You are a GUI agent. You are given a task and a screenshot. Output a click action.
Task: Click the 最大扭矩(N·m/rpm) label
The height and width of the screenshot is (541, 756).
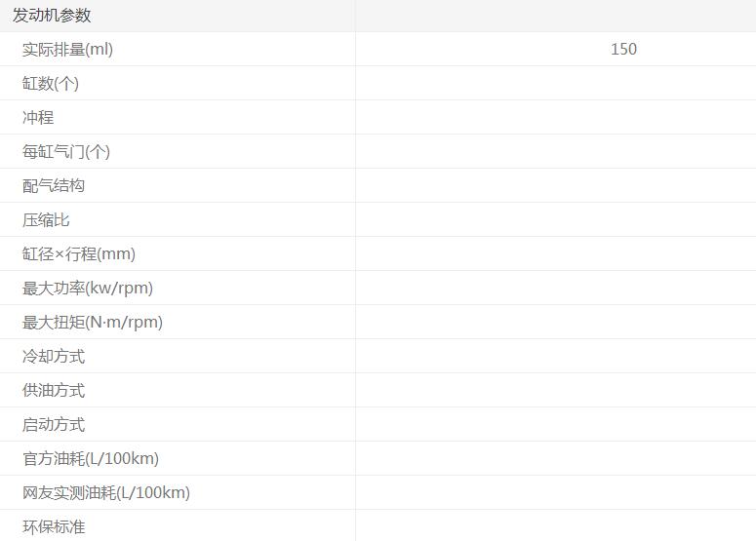point(93,322)
